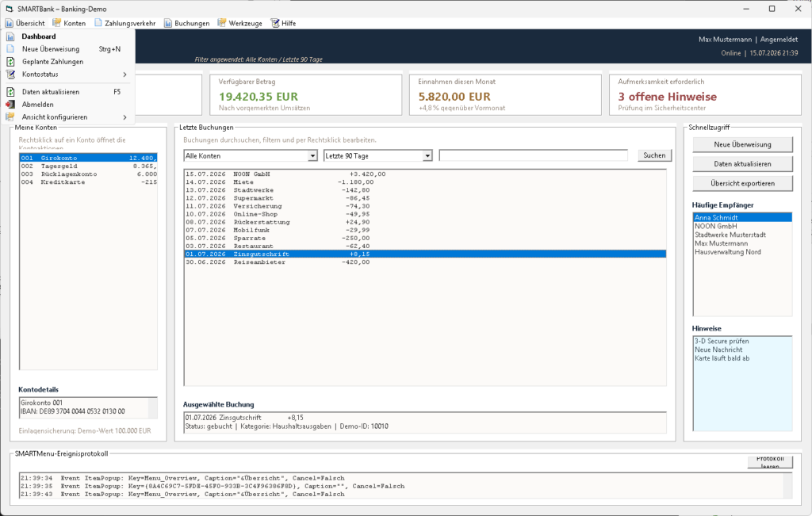Viewport: 812px width, 516px height.
Task: Click the Zahlungsverkehr menu page icon
Action: [98, 23]
